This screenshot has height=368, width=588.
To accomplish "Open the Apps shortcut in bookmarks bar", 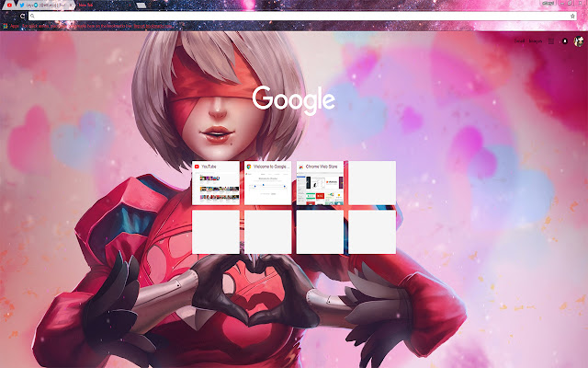I will [11, 26].
